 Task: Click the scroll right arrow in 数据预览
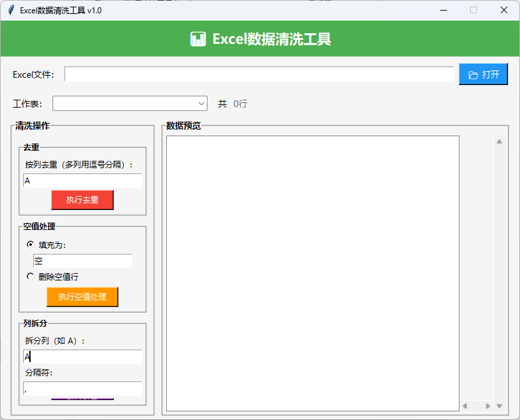pos(488,406)
